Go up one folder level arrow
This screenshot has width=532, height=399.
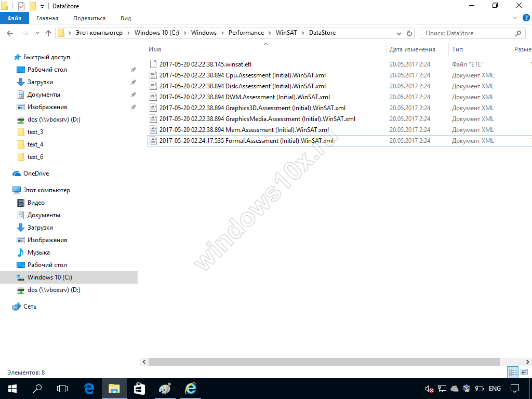48,33
